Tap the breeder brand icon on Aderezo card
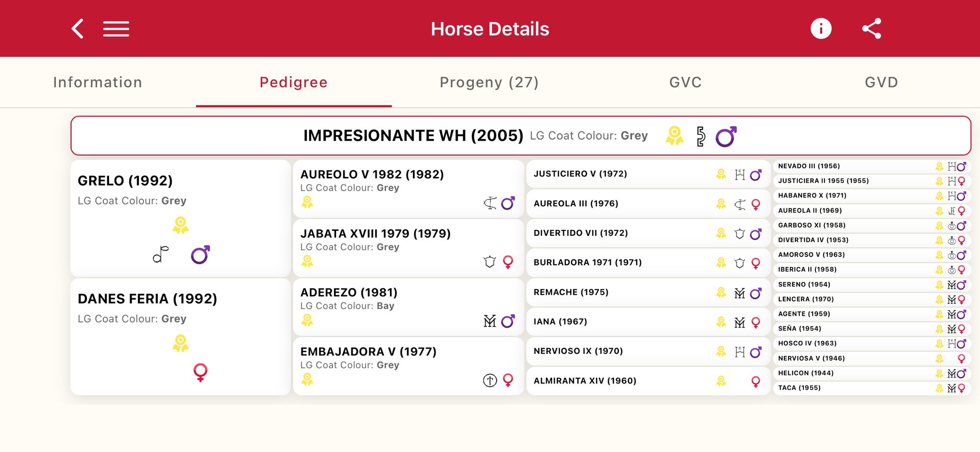 tap(490, 321)
